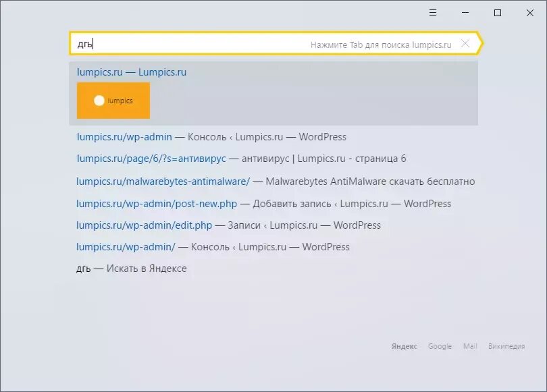Screen dimensions: 547x392
Task: Open the browser hamburger menu icon
Action: (433, 13)
